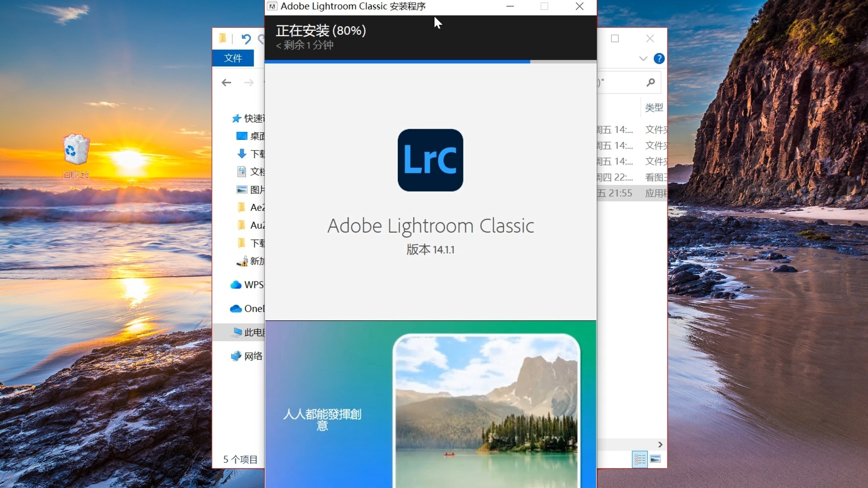Click the File Explorer search box

629,82
